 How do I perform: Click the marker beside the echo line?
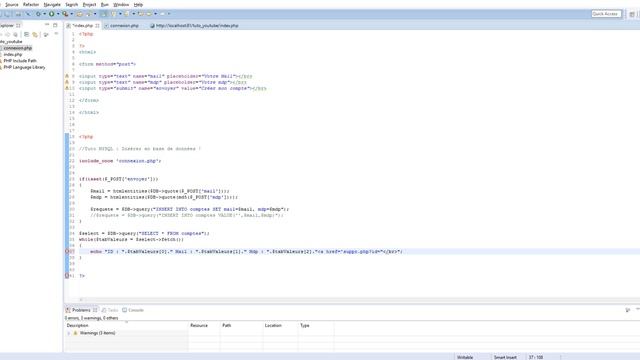[x=67, y=251]
